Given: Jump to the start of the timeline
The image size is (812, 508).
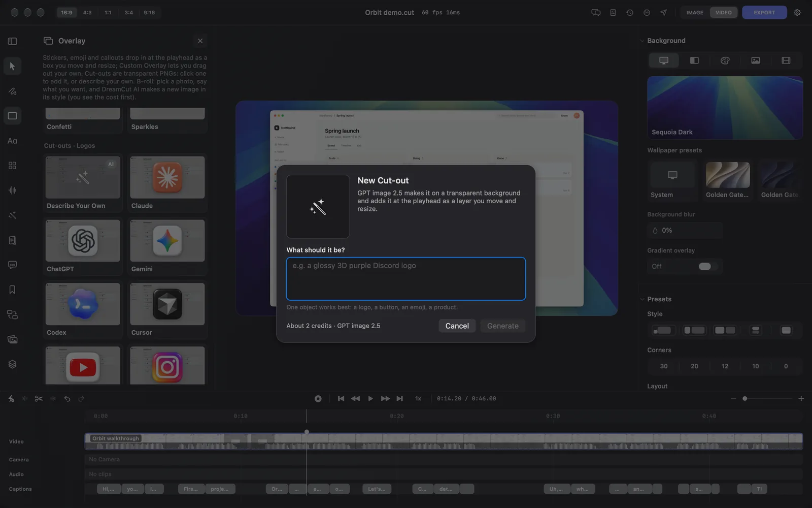Looking at the screenshot, I should click(x=341, y=399).
